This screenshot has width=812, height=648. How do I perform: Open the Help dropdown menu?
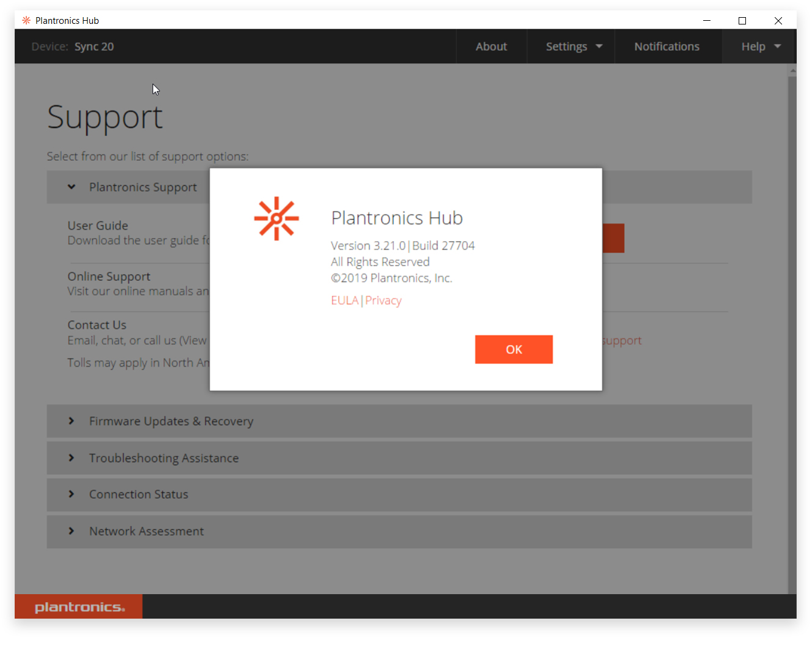pos(760,47)
